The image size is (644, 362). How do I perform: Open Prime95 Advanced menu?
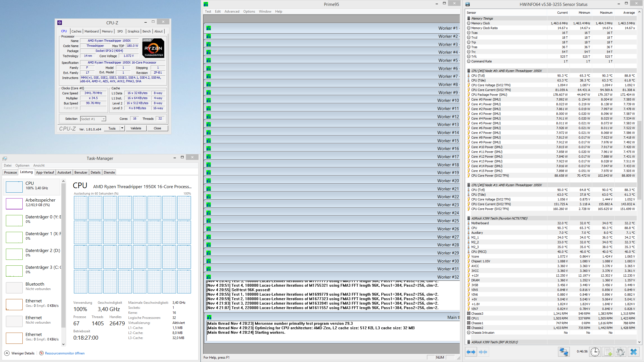[x=232, y=11]
